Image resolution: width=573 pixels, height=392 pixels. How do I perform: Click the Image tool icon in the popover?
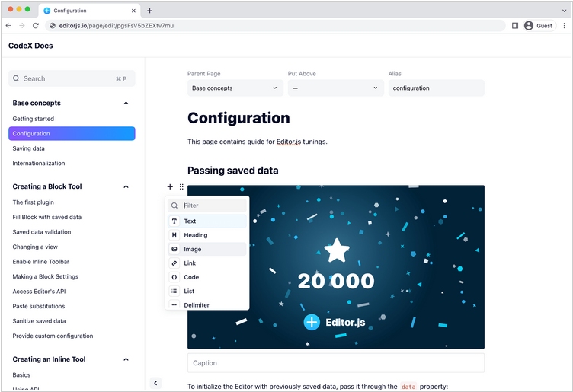pyautogui.click(x=174, y=249)
